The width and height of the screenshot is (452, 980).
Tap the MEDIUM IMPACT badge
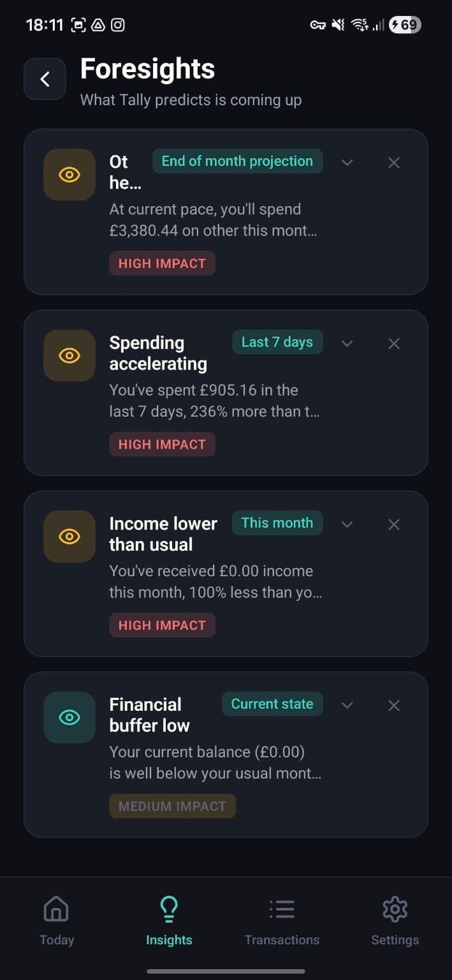point(172,806)
